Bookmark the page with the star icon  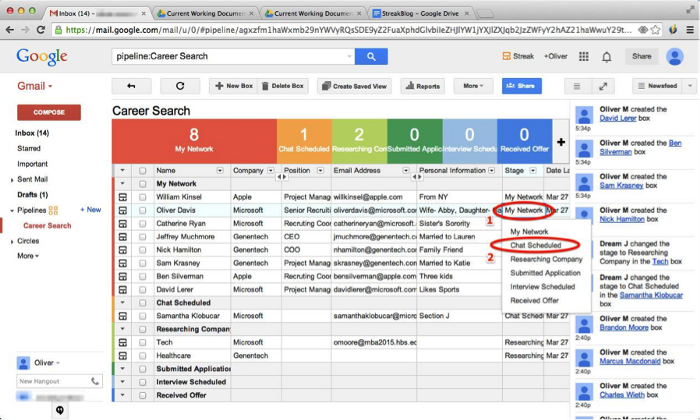655,30
